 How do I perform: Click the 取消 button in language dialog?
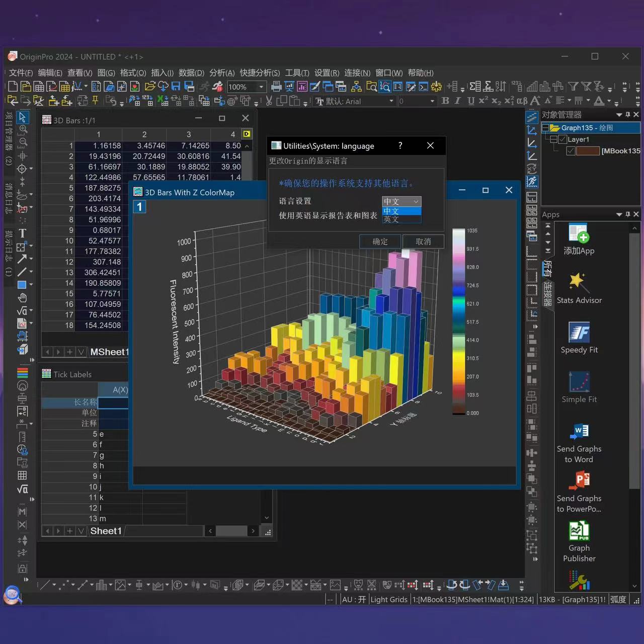click(423, 242)
